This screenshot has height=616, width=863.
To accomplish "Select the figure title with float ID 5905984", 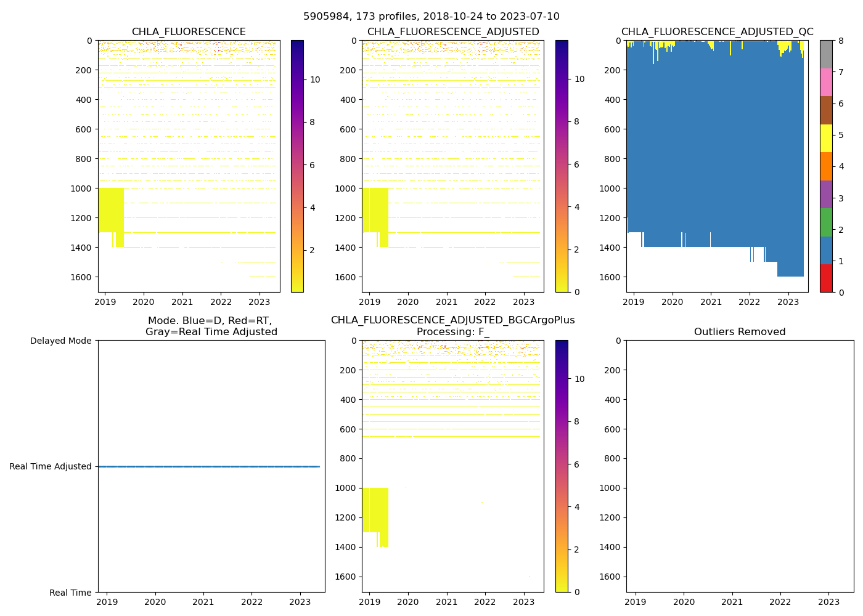I will (431, 17).
